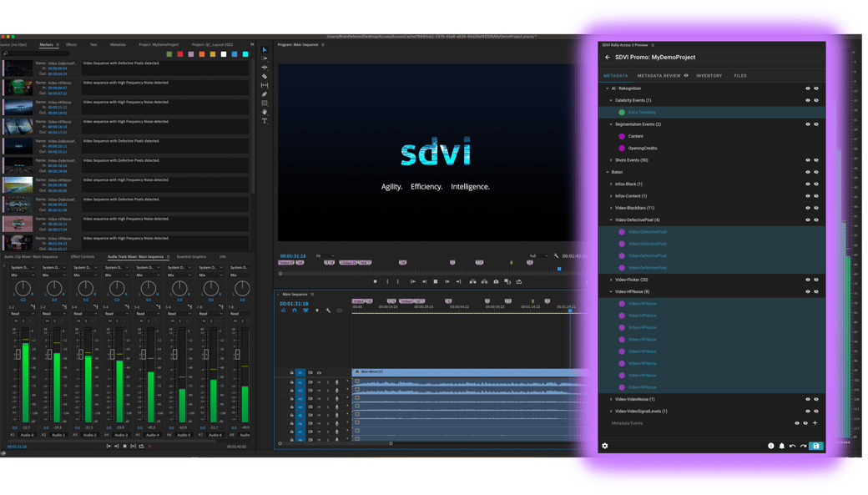Select the Slip tool

click(264, 85)
